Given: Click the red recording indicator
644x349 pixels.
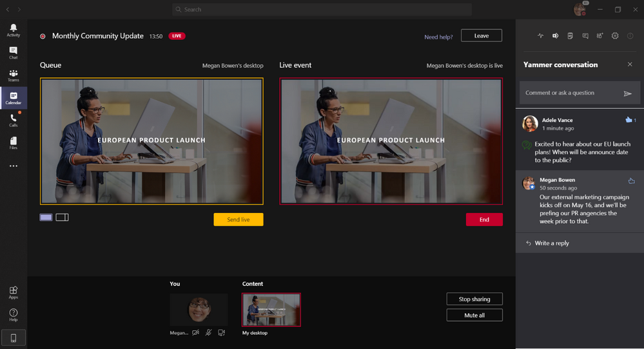Looking at the screenshot, I should click(x=43, y=36).
